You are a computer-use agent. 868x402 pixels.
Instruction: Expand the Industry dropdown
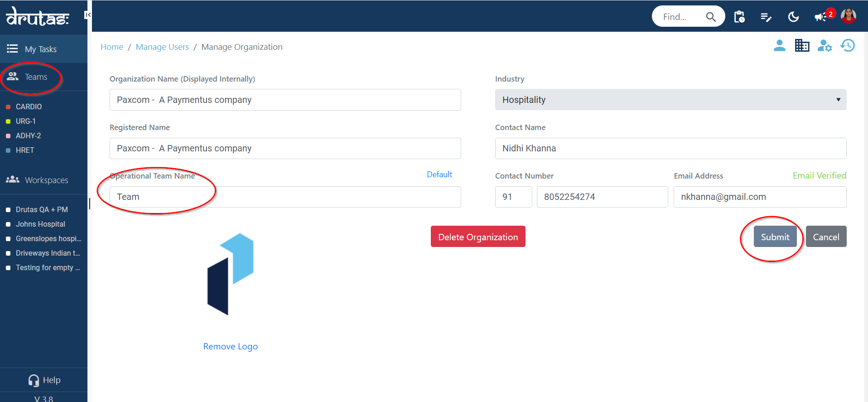coord(670,100)
